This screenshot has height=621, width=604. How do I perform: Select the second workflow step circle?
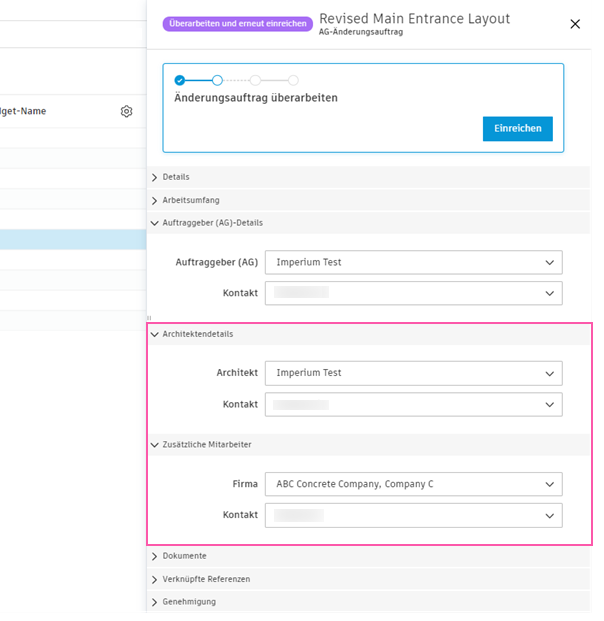click(x=217, y=80)
